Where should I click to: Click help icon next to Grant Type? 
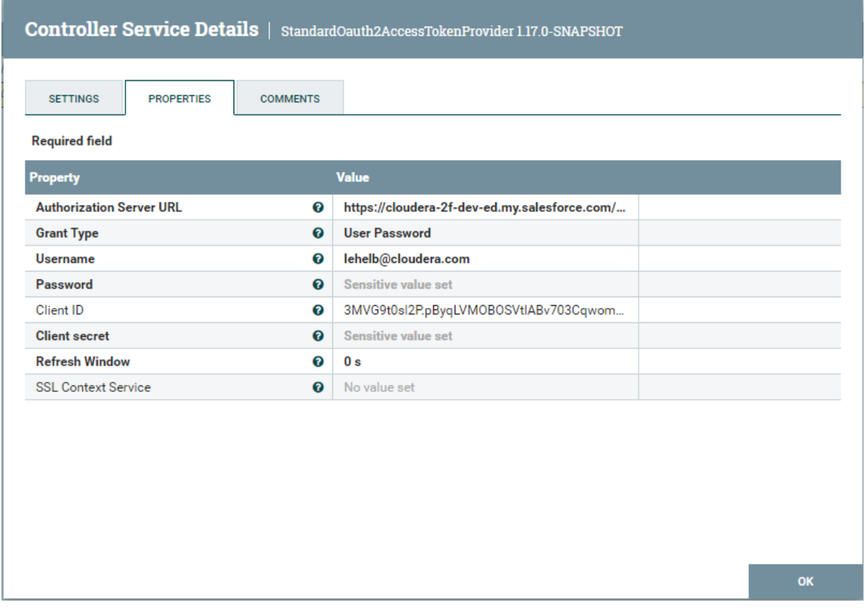(316, 234)
